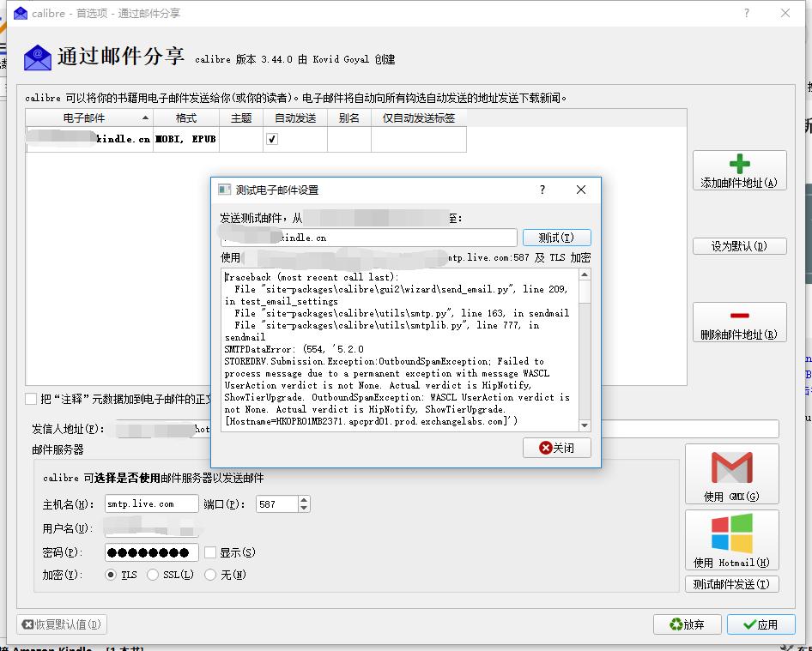Click the help question mark in test dialog
Image resolution: width=812 pixels, height=651 pixels.
(x=542, y=190)
